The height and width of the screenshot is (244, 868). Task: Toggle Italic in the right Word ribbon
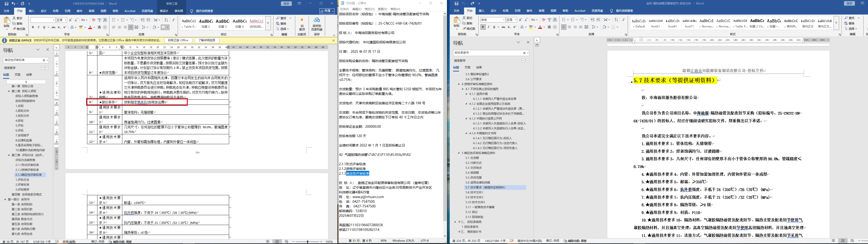point(489,27)
